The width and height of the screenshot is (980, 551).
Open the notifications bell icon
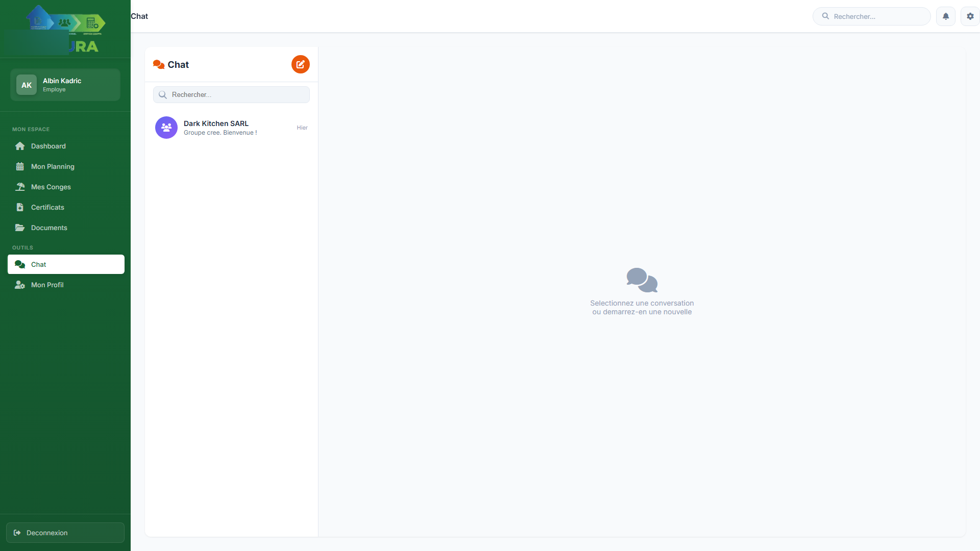tap(945, 16)
